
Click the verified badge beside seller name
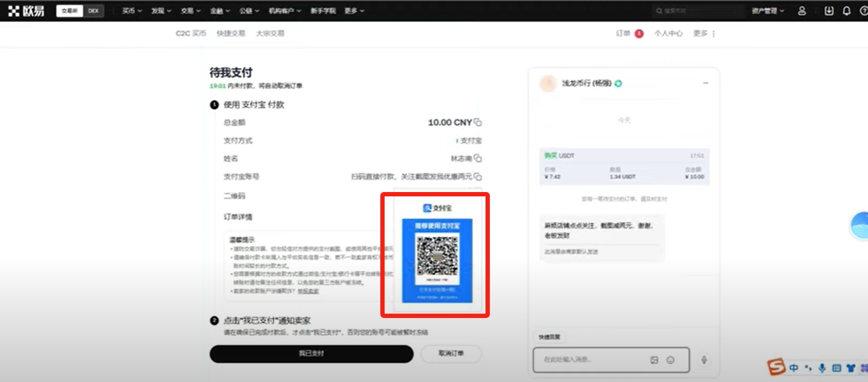tap(619, 83)
